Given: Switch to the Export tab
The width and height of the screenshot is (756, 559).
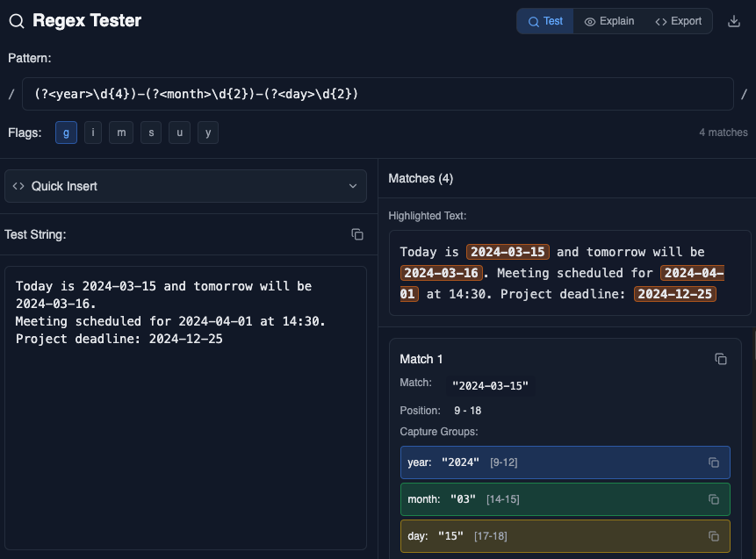Looking at the screenshot, I should click(x=679, y=21).
